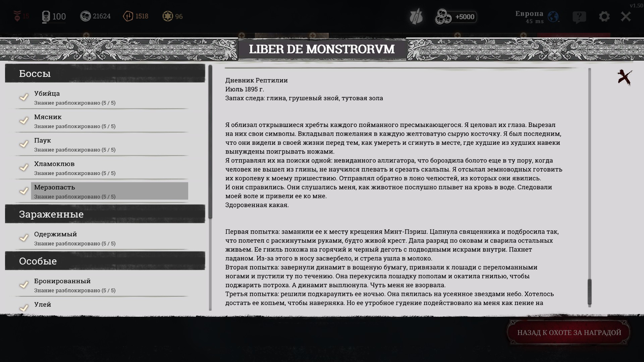The width and height of the screenshot is (644, 362).
Task: Click the star-shaped upgrade points icon
Action: 167,16
